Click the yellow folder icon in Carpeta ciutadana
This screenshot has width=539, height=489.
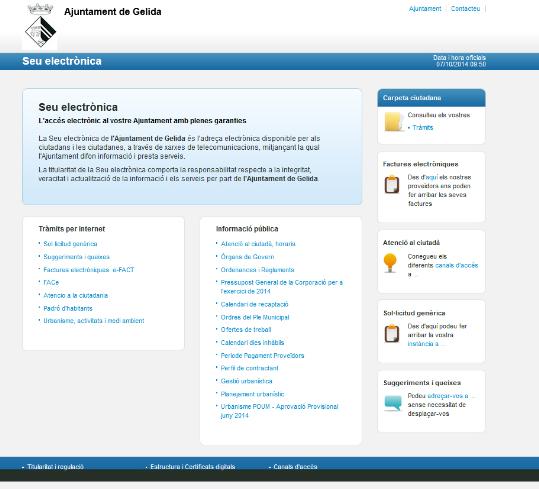394,122
